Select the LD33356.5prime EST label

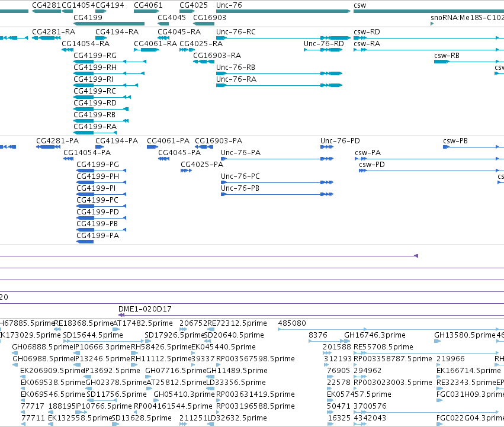tap(236, 383)
